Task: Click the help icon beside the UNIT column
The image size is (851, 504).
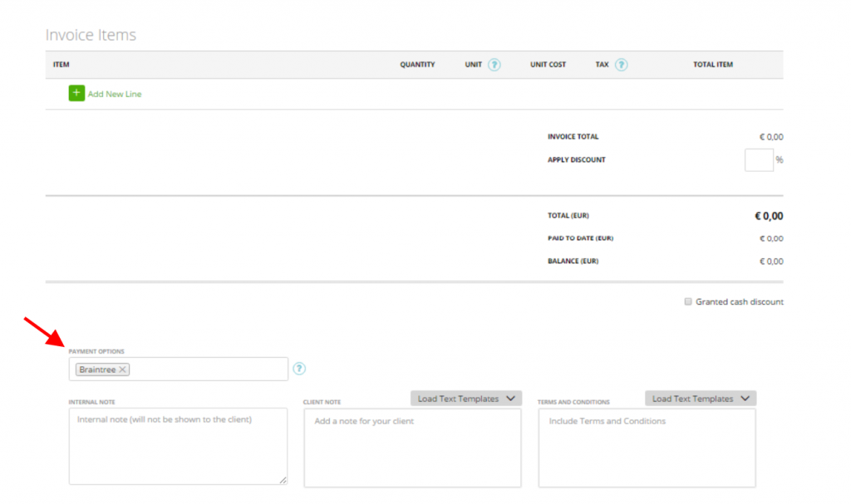Action: point(495,64)
